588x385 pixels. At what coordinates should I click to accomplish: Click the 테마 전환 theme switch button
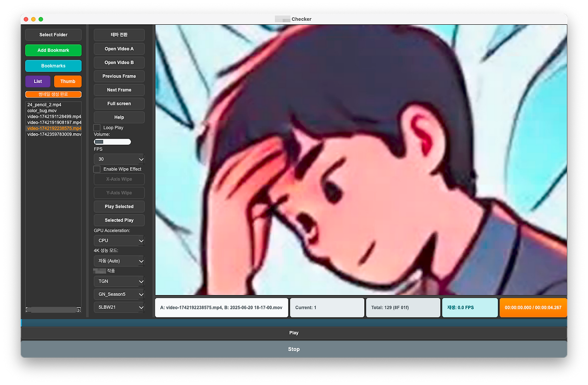(x=119, y=35)
